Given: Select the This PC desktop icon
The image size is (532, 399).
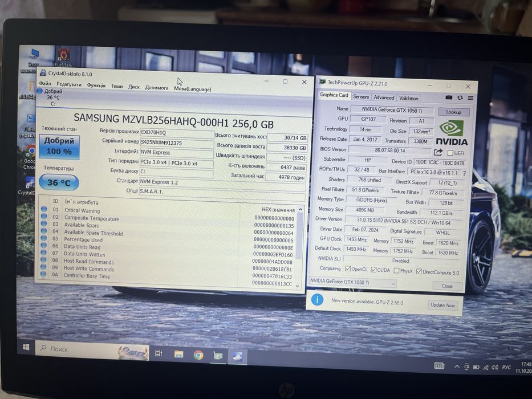Looking at the screenshot, I should pos(33,60).
